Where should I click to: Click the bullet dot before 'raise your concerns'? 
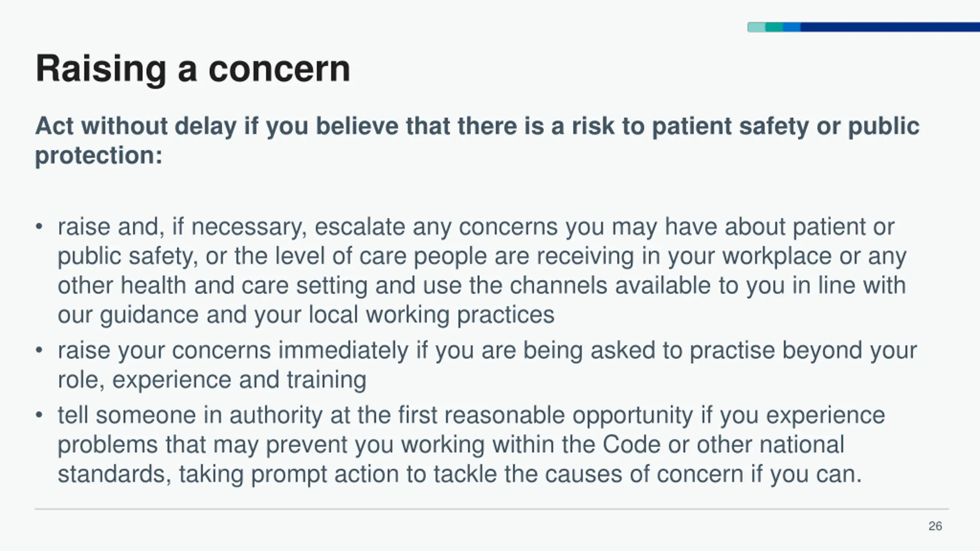click(x=39, y=350)
